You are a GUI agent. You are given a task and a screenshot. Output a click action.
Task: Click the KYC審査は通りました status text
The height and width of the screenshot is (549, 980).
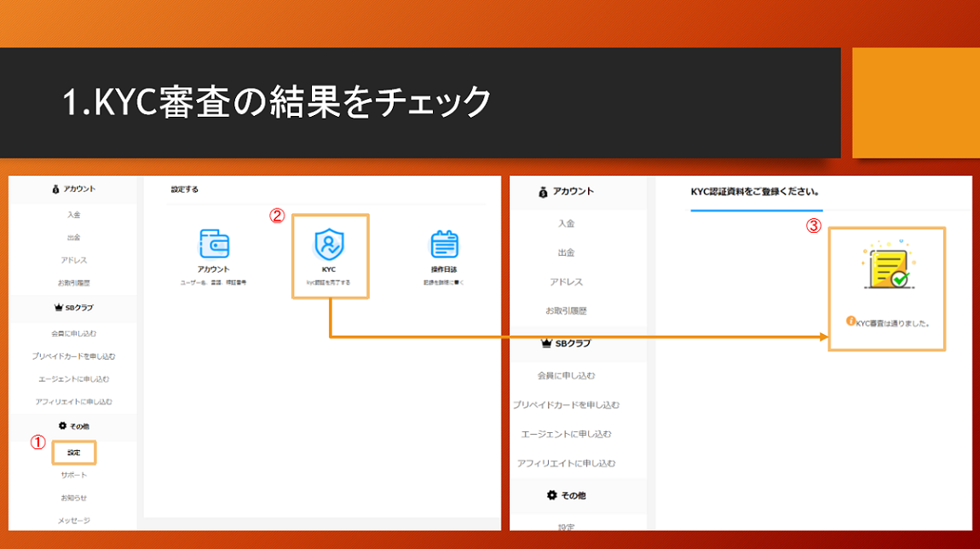coord(892,324)
